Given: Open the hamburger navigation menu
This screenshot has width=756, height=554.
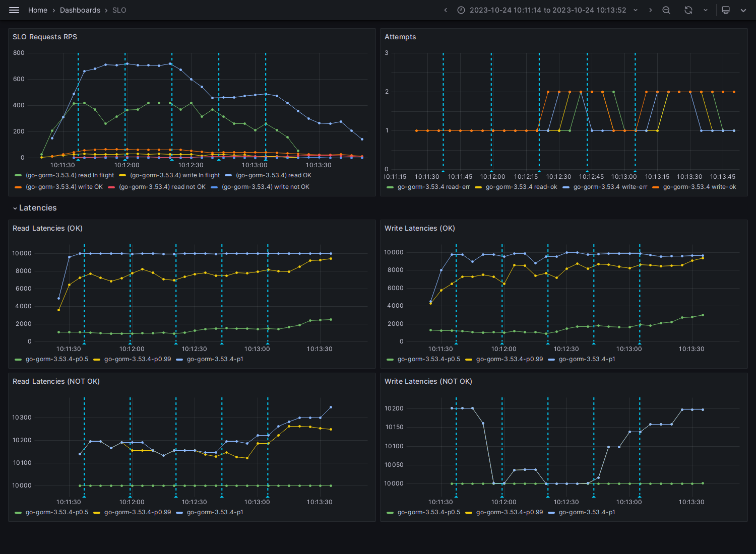Looking at the screenshot, I should pos(14,10).
